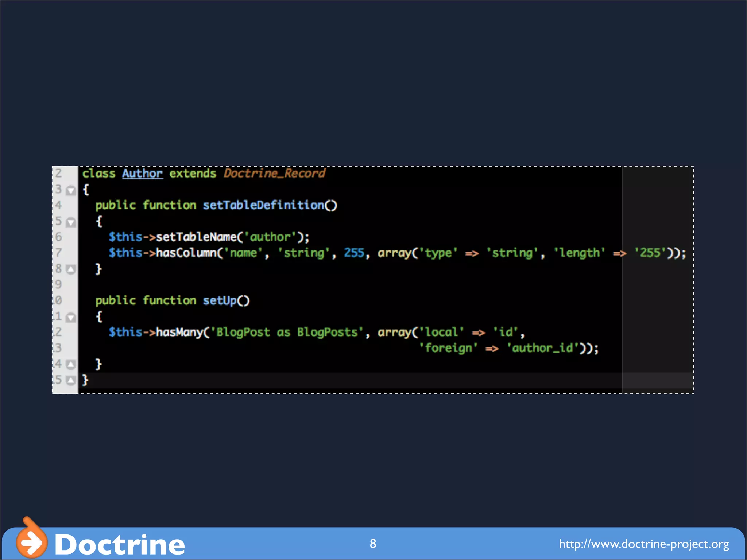Click the setTableName method call

197,237
